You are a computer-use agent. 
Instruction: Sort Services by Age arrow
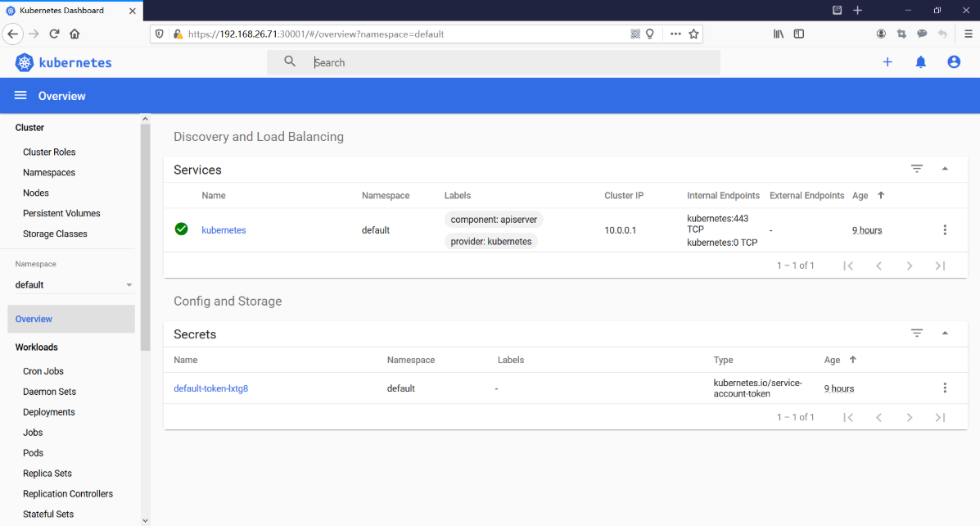click(x=881, y=195)
